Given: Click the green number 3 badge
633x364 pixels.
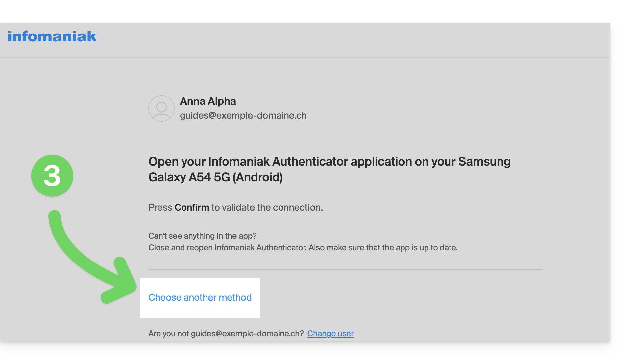Looking at the screenshot, I should point(52,176).
